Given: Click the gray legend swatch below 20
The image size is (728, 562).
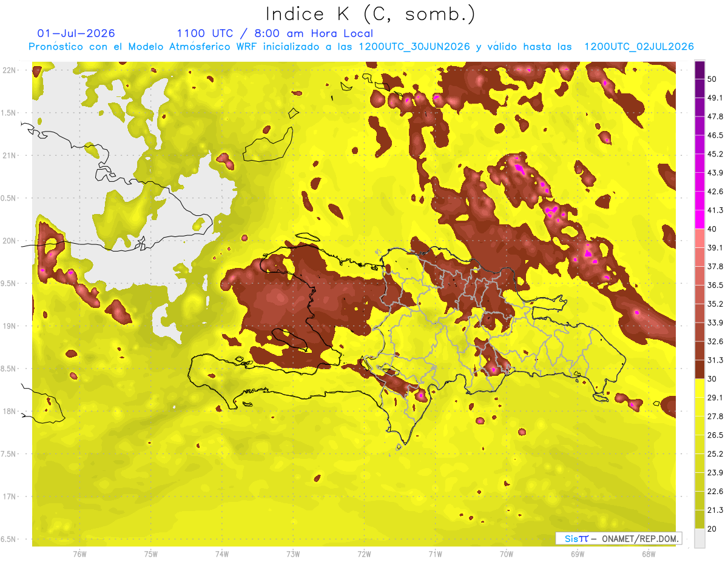Looking at the screenshot, I should (699, 538).
